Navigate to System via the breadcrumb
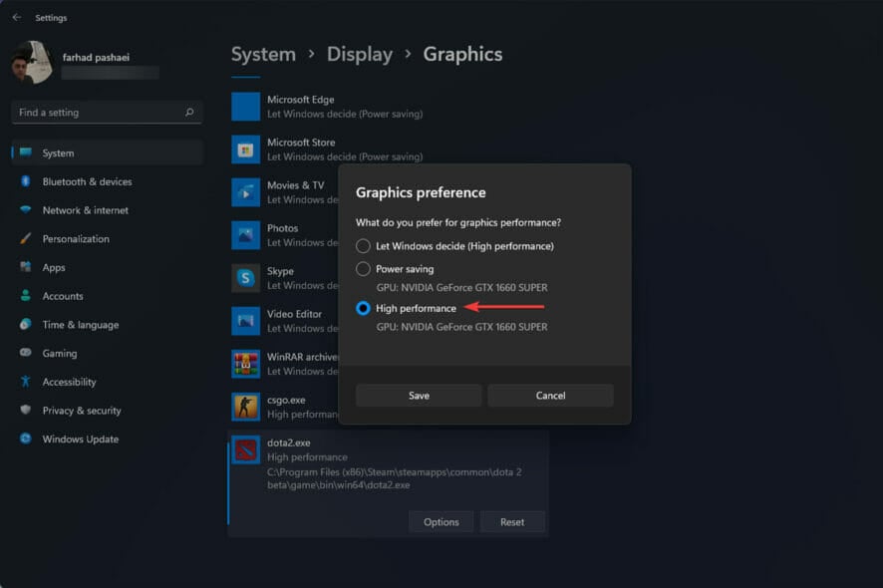883x588 pixels. (263, 54)
